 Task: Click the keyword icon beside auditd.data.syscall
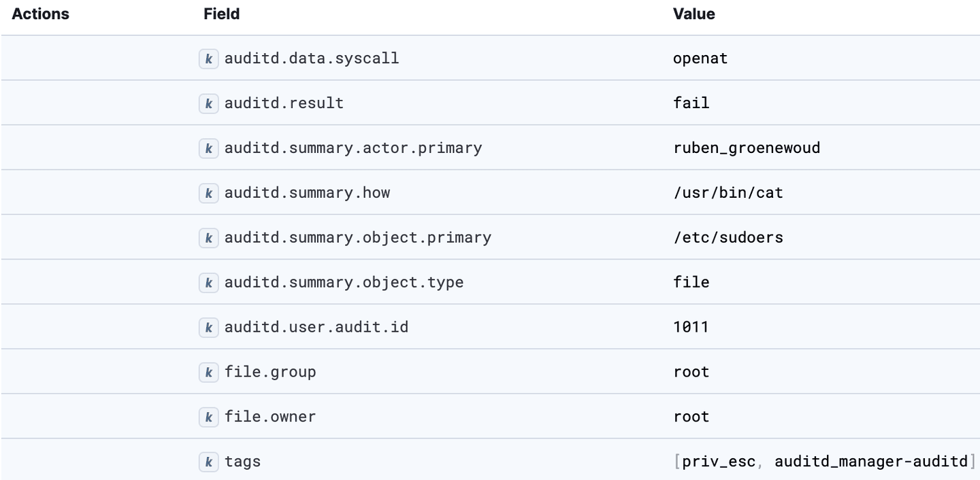[208, 58]
